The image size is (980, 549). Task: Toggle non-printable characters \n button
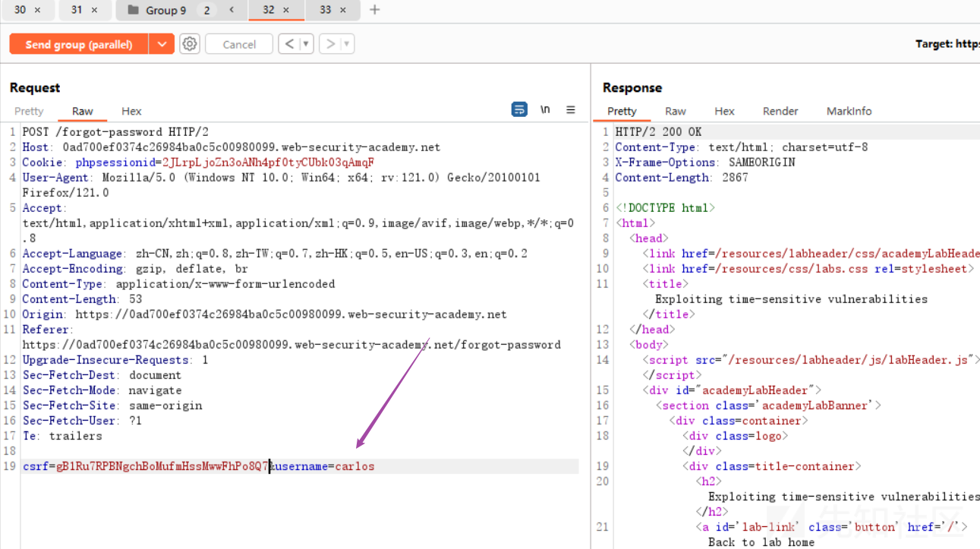click(545, 110)
